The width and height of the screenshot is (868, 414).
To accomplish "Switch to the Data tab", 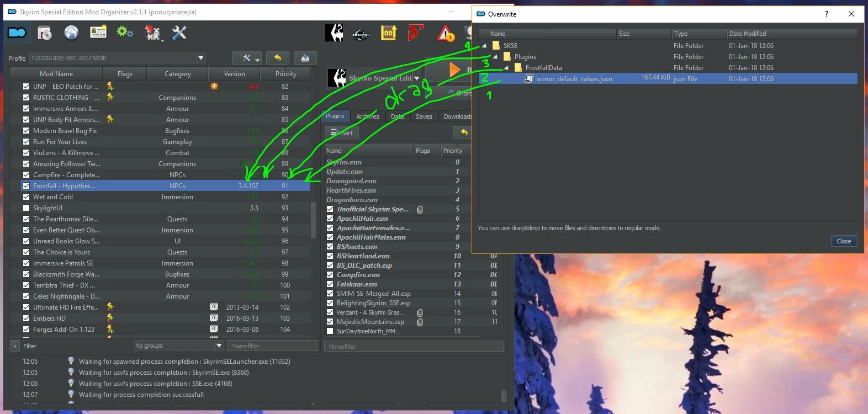I will (397, 116).
